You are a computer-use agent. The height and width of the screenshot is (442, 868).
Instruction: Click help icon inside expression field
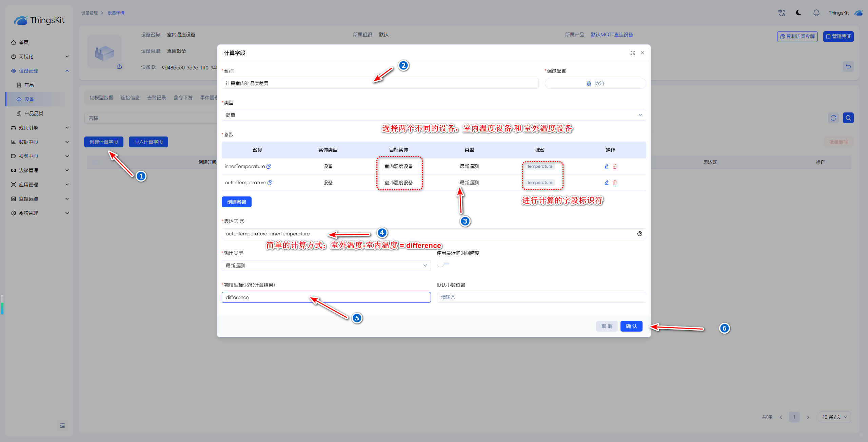639,234
